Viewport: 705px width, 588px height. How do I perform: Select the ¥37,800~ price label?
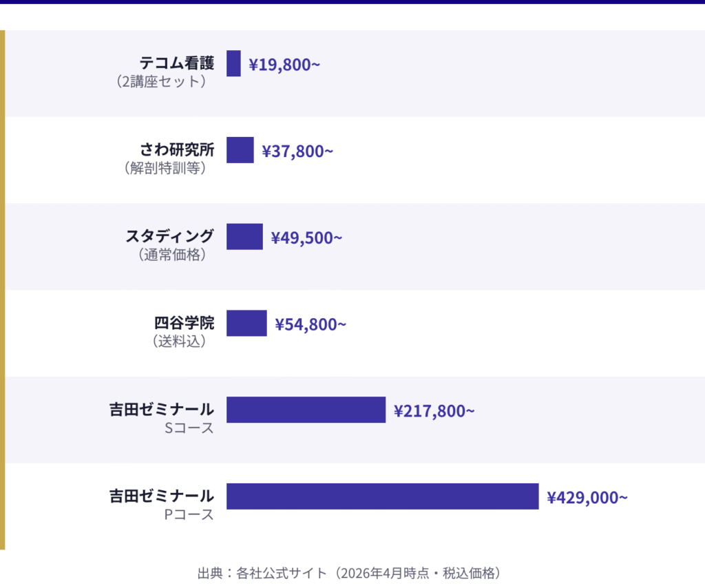click(297, 151)
